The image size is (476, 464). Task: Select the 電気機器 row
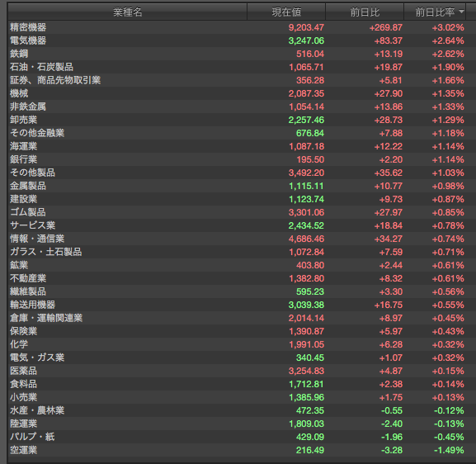coord(242,40)
